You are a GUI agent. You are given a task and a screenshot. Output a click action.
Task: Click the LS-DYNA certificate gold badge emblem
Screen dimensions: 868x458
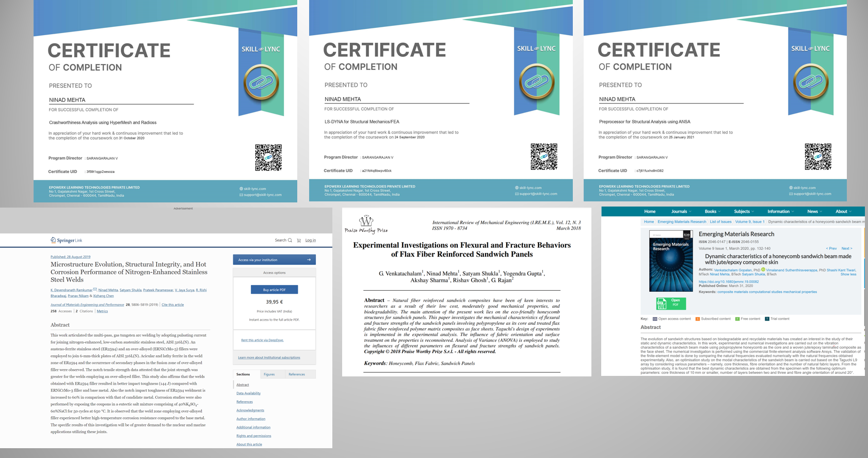(537, 82)
